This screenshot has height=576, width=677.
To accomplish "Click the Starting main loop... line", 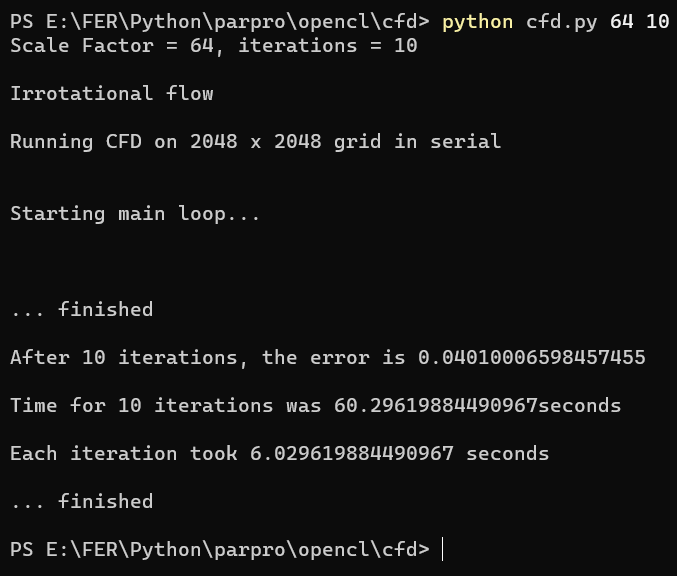I will pyautogui.click(x=135, y=214).
